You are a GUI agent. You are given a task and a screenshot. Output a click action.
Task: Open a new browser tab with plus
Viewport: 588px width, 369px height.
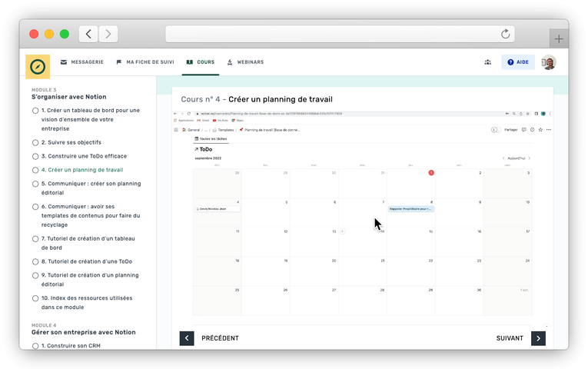pyautogui.click(x=559, y=38)
